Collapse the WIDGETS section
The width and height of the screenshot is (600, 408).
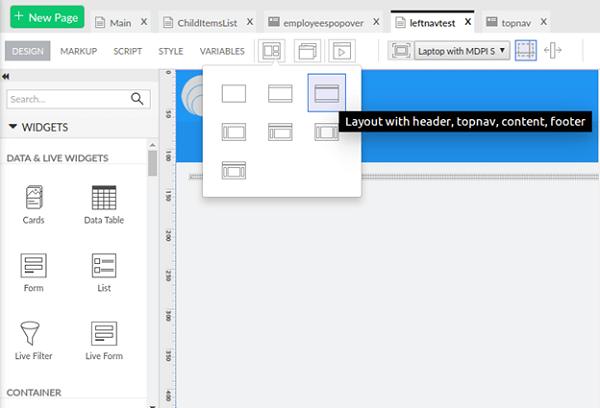[14, 127]
